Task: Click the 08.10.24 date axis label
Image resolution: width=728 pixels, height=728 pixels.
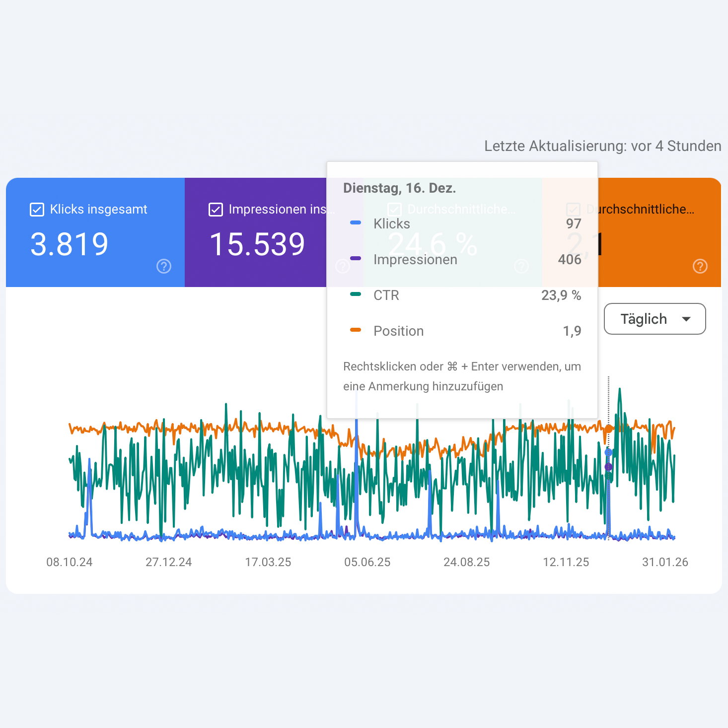Action: tap(70, 562)
